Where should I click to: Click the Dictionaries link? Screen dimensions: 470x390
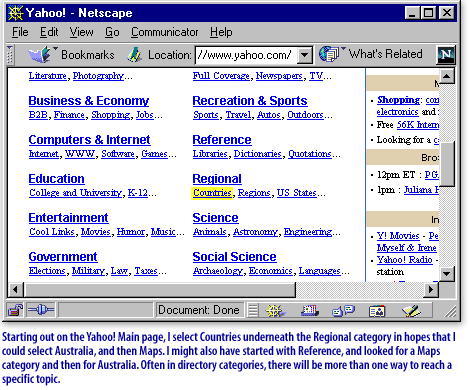(x=258, y=154)
